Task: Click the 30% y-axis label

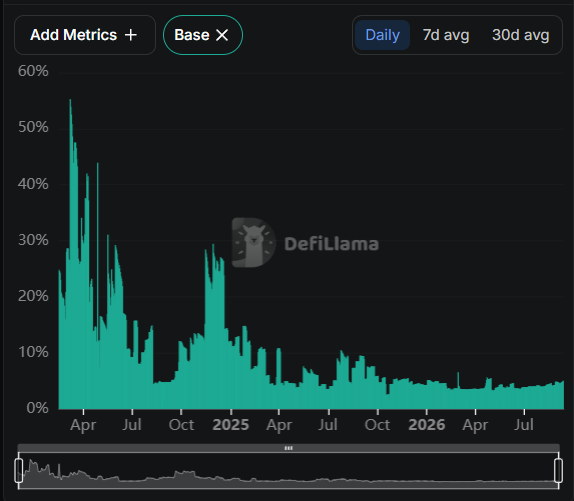Action: click(33, 240)
